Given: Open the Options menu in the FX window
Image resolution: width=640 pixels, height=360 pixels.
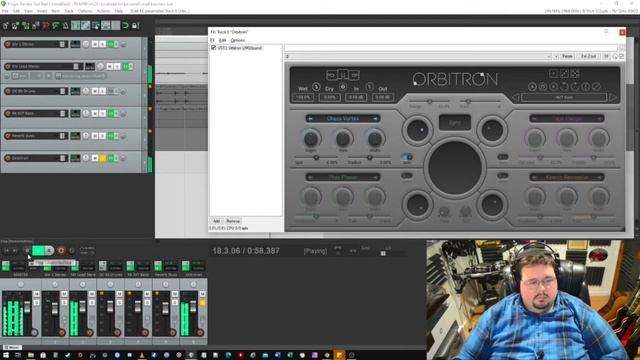Looking at the screenshot, I should 238,40.
